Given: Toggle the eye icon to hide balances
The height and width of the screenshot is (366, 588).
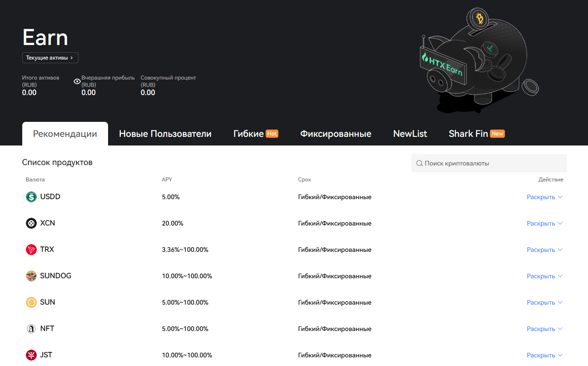Looking at the screenshot, I should pos(77,81).
